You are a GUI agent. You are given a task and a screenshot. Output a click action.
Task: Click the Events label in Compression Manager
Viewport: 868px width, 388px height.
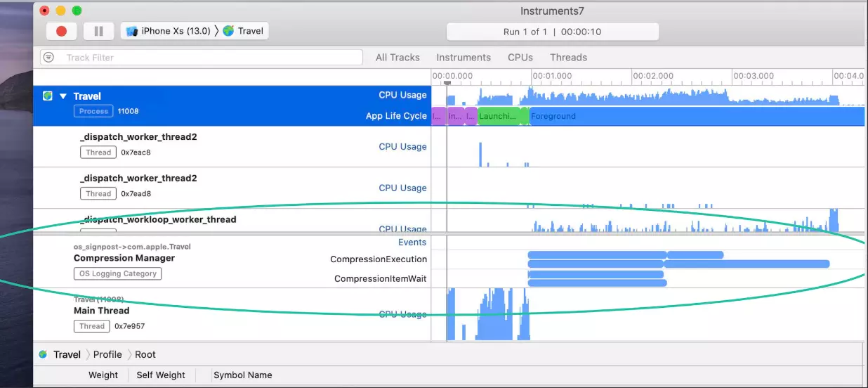[412, 242]
